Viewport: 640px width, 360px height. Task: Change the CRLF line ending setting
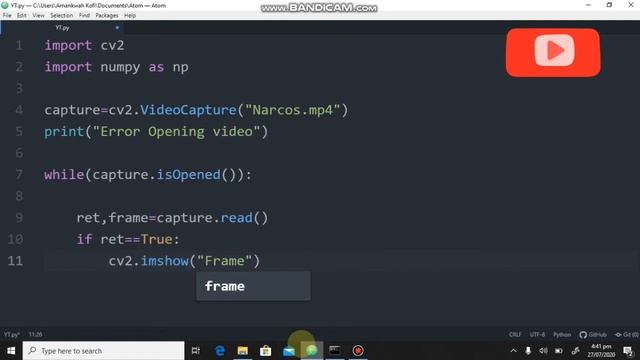pos(515,334)
